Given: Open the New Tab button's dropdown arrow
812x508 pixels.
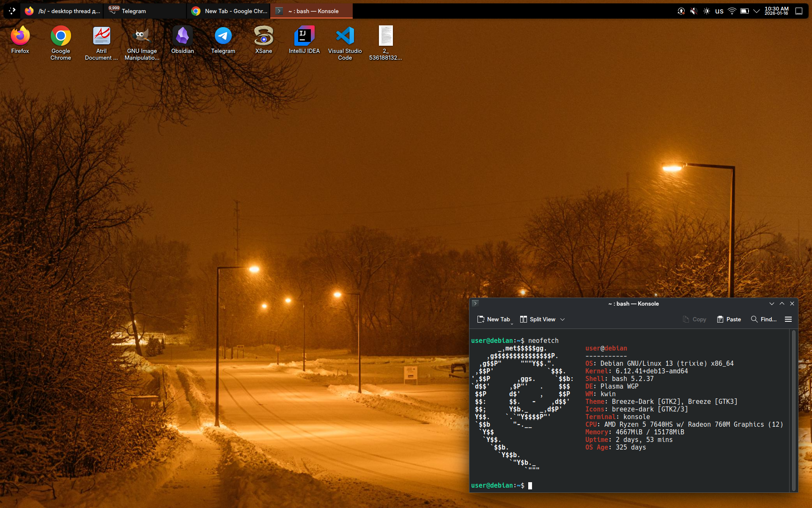Looking at the screenshot, I should [x=512, y=323].
